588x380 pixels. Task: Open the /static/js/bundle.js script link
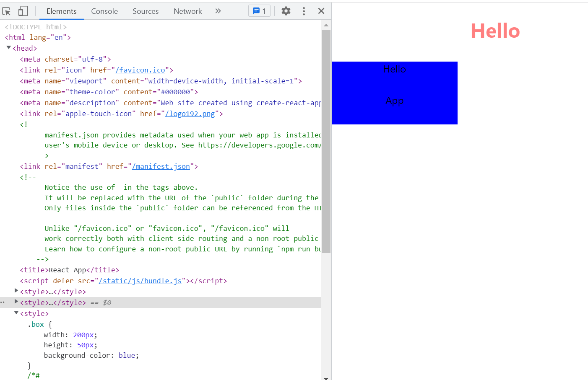(x=140, y=281)
